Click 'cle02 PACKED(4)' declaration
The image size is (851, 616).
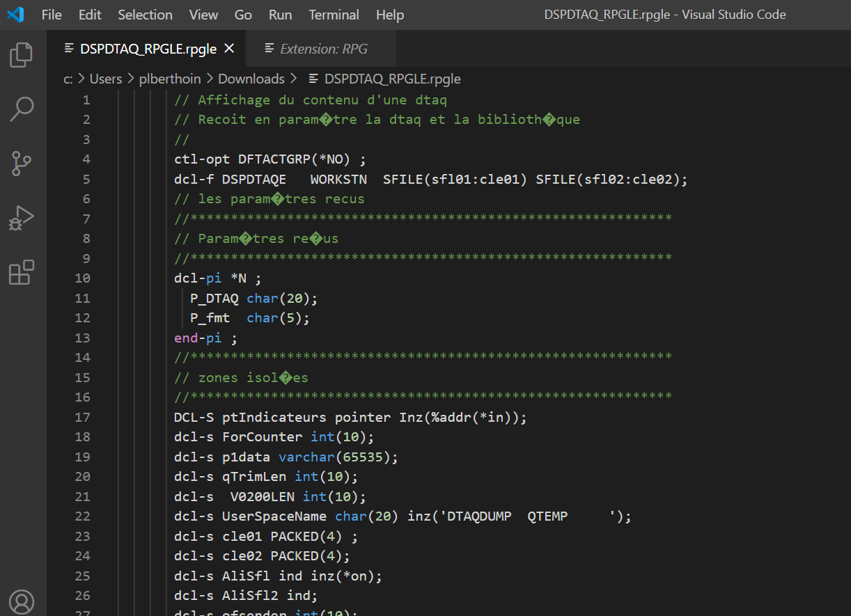tap(286, 556)
